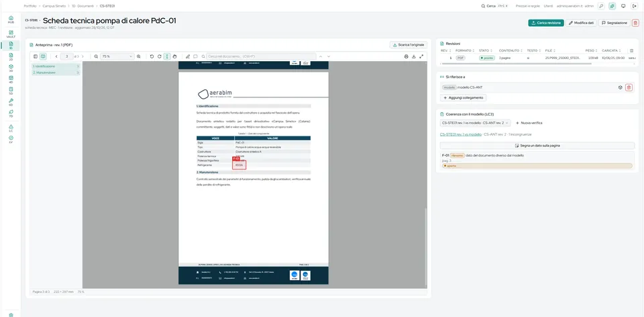
Task: Zoom out the PDF preview
Action: point(96,56)
